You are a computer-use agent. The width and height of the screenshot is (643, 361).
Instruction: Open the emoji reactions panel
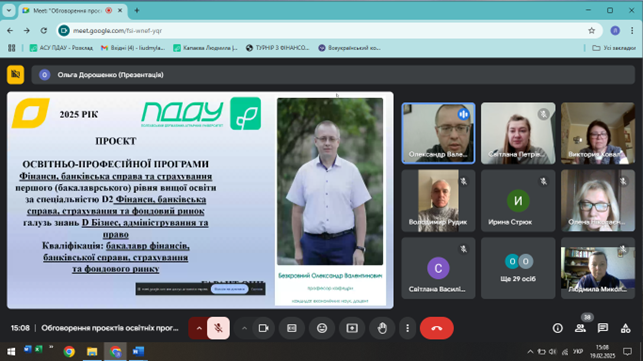tap(322, 328)
